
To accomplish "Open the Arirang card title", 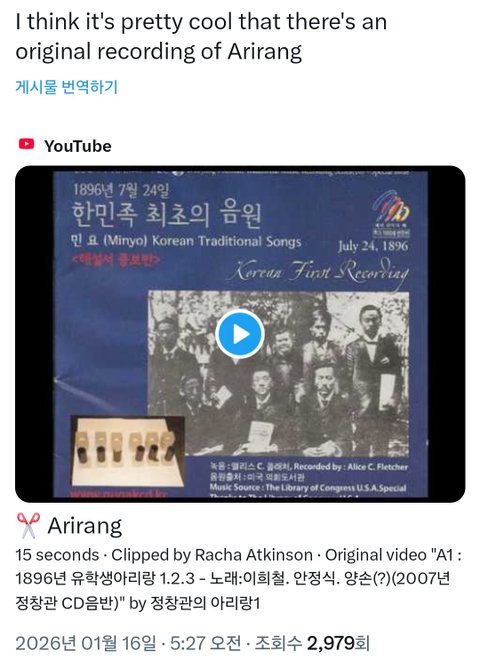I will [85, 526].
